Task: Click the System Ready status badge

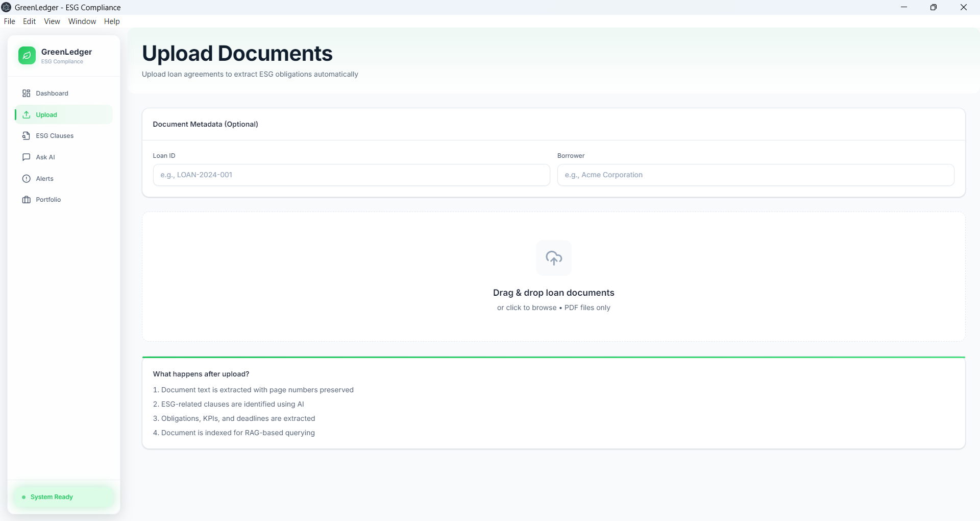Action: [64, 497]
